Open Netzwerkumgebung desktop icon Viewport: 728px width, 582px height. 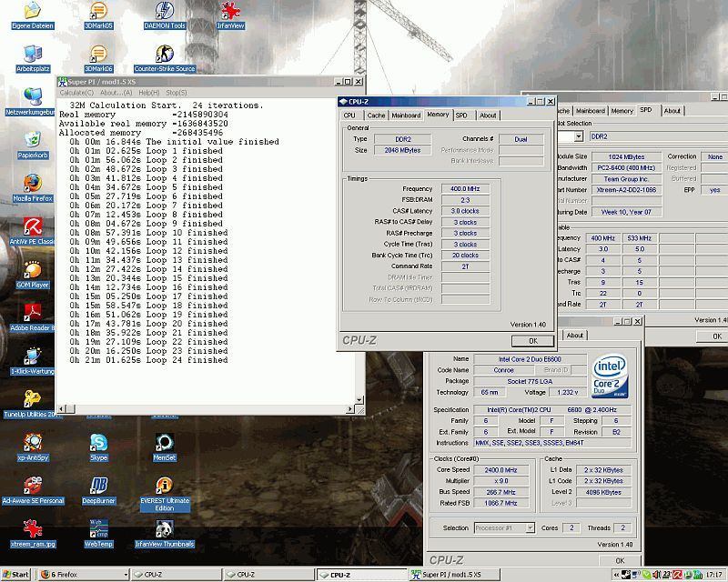pos(31,102)
